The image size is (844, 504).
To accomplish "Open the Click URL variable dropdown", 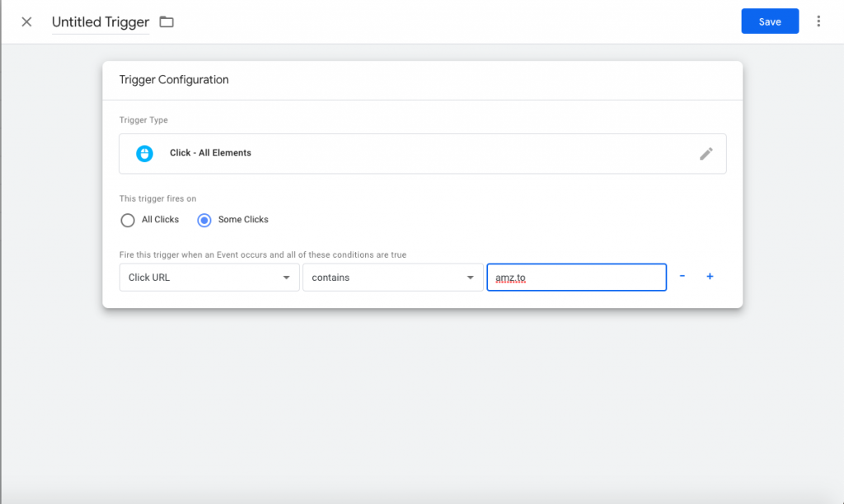I will tap(209, 278).
